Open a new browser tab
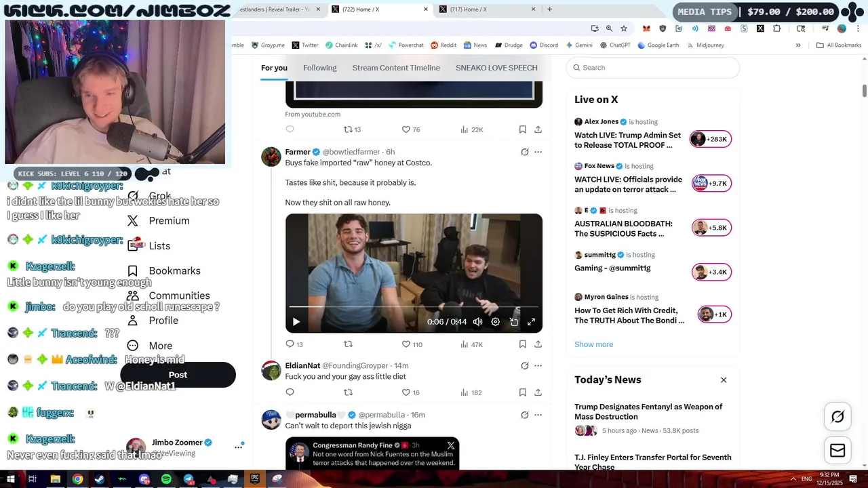Viewport: 868px width, 488px height. click(549, 9)
